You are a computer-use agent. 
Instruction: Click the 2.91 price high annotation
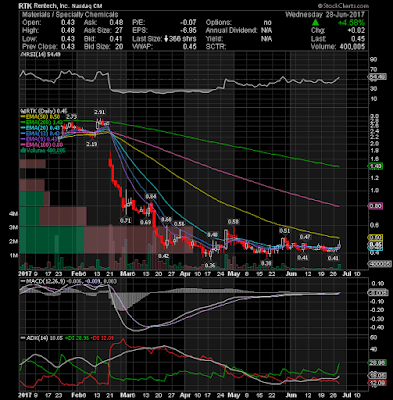[100, 112]
